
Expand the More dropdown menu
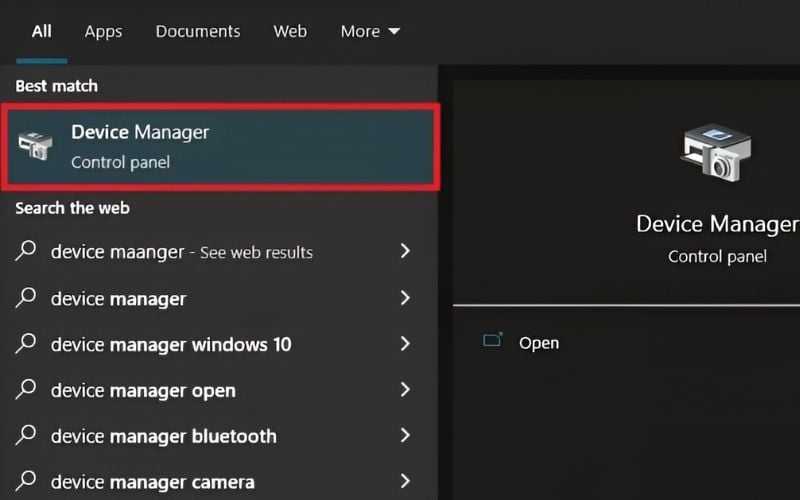tap(370, 32)
